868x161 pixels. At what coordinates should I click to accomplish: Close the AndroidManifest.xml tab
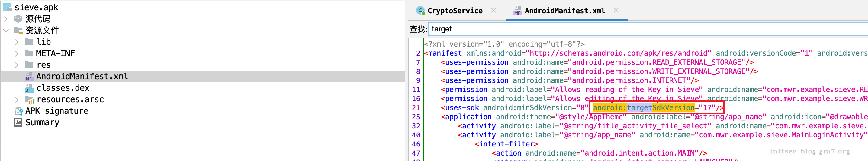click(x=616, y=11)
